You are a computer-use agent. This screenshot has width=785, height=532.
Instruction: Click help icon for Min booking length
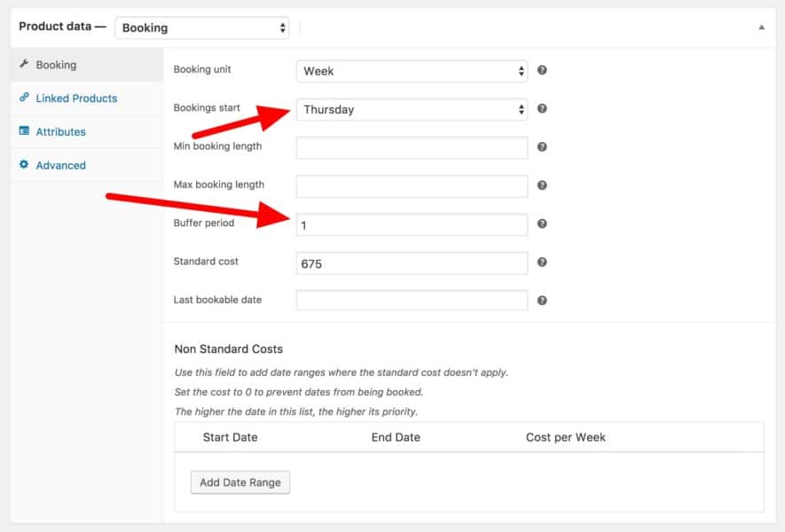coord(542,147)
